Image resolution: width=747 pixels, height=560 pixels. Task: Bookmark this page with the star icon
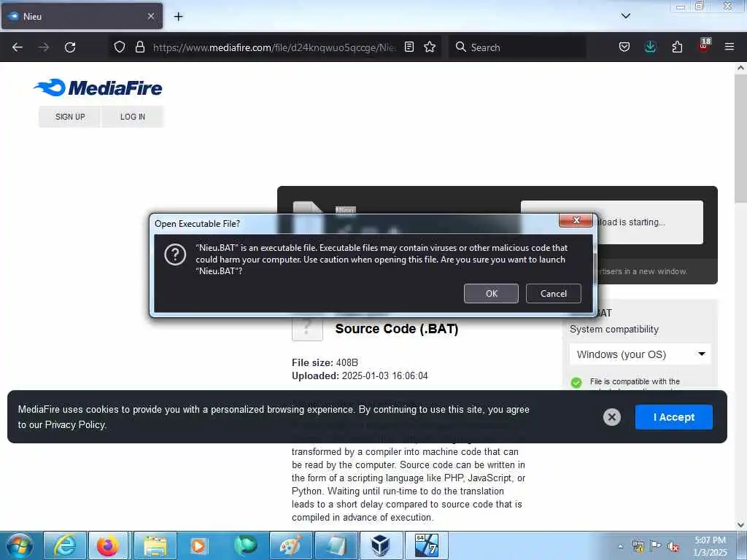430,47
